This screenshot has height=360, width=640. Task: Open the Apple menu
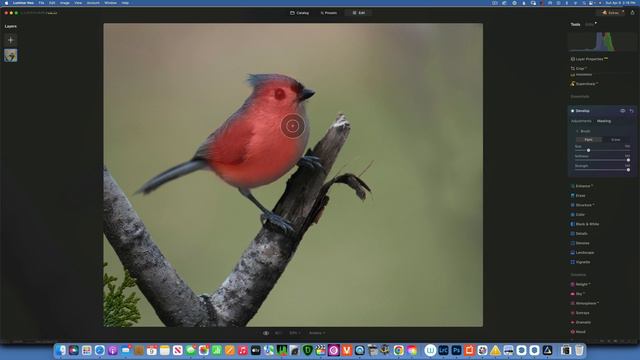point(6,3)
